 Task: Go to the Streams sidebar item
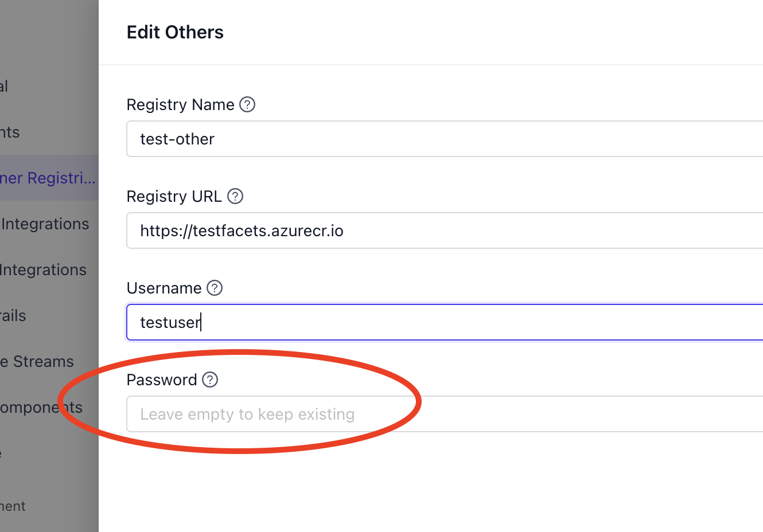pyautogui.click(x=38, y=362)
